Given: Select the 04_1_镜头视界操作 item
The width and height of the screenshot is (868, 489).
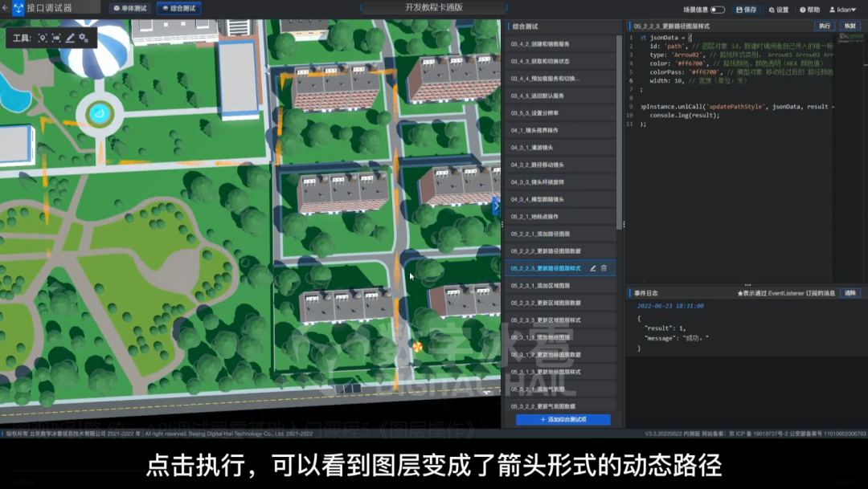Looking at the screenshot, I should tap(559, 131).
